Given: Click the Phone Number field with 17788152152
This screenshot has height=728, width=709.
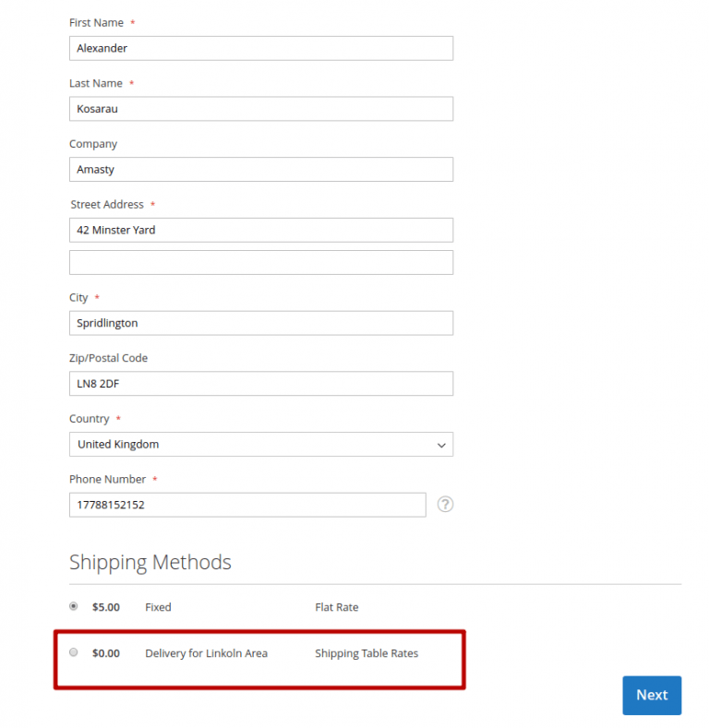Looking at the screenshot, I should click(246, 505).
